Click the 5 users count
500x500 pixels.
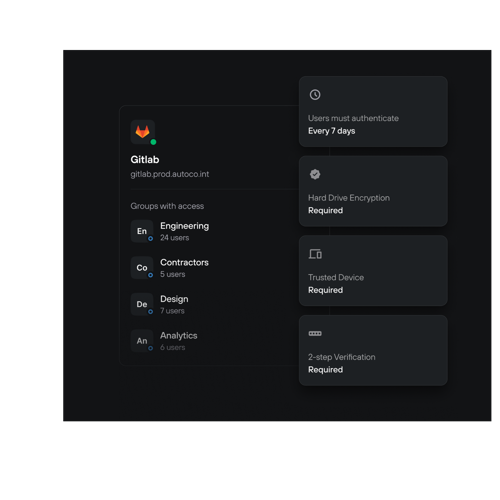pos(173,274)
